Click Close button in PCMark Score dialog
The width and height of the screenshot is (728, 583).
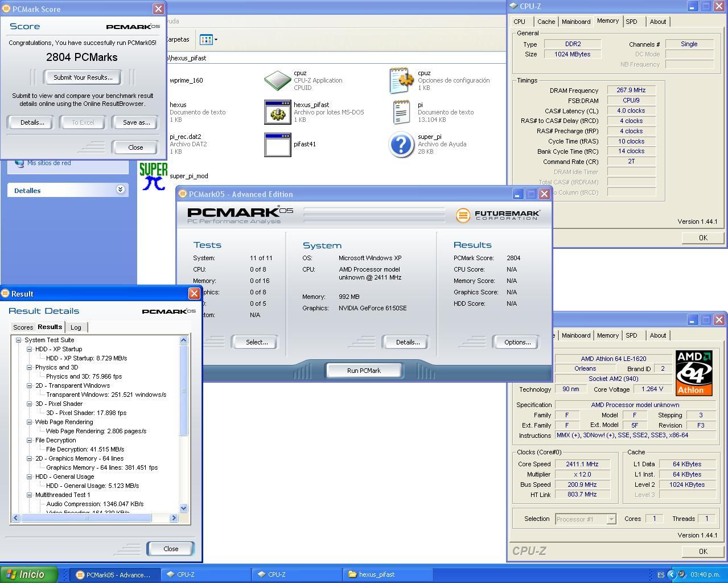(135, 147)
